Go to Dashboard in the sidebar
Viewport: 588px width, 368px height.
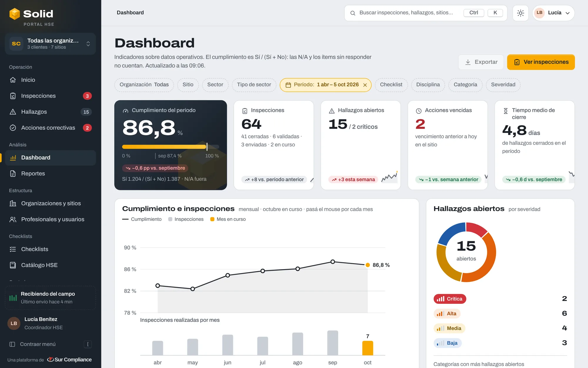pos(50,158)
